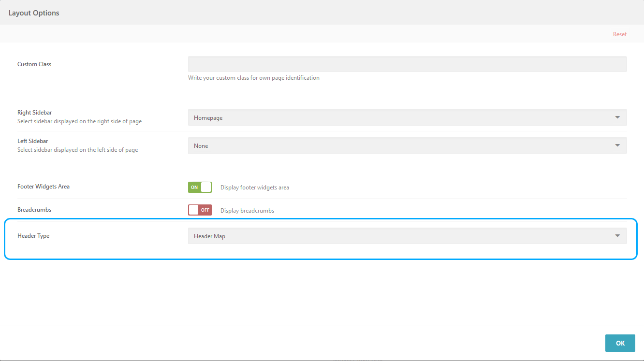The height and width of the screenshot is (361, 644).
Task: Open the Left Sidebar dropdown showing None
Action: [407, 145]
